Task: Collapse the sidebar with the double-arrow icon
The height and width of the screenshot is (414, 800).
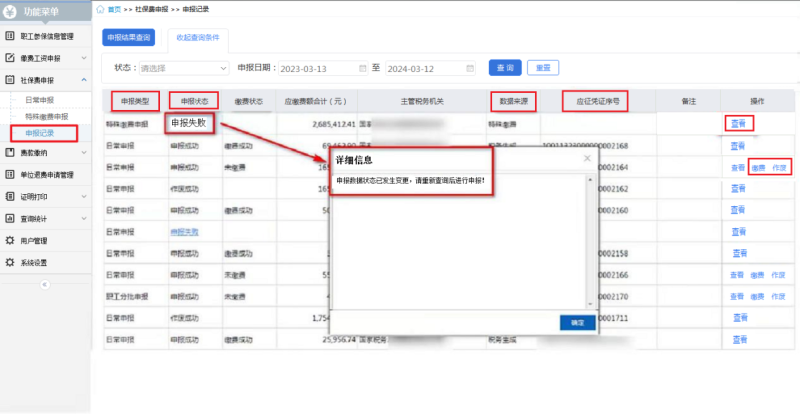Action: pyautogui.click(x=44, y=284)
